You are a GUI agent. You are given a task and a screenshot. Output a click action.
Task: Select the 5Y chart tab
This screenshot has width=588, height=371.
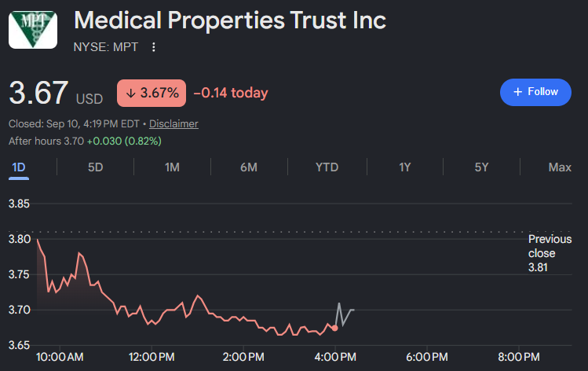click(481, 167)
